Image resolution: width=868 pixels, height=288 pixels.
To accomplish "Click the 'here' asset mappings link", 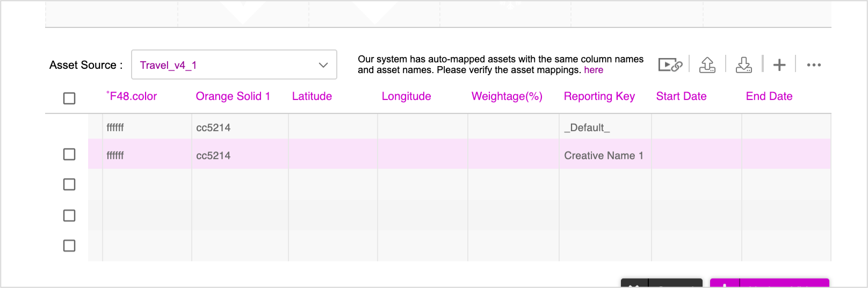I will [x=594, y=70].
